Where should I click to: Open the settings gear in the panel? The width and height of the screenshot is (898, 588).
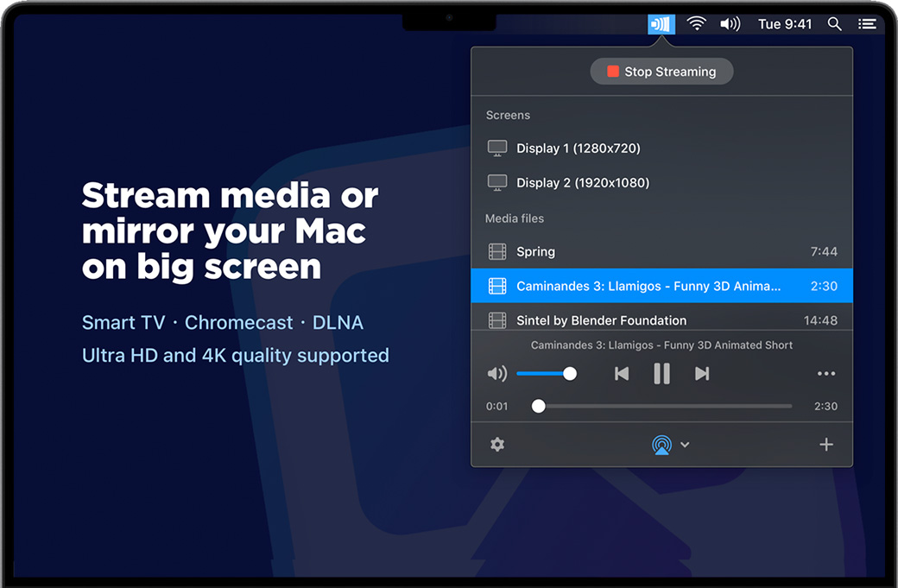(x=497, y=445)
